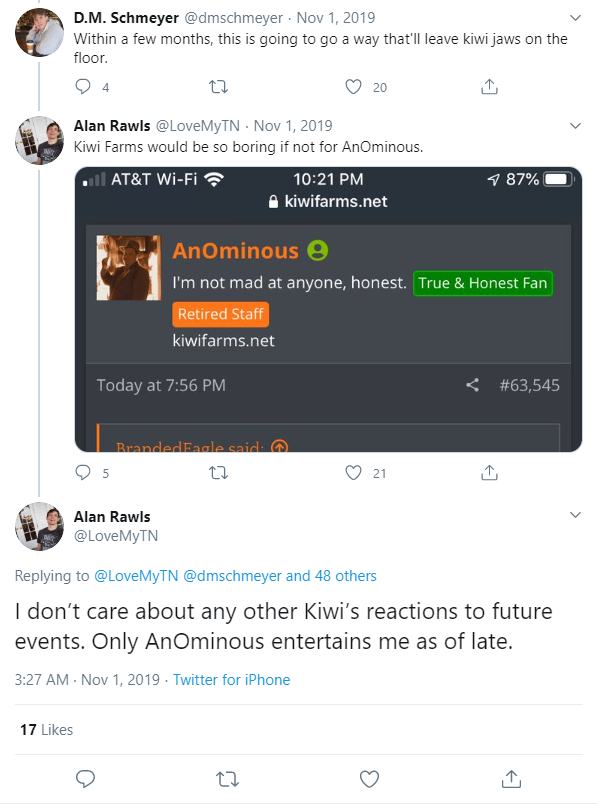The image size is (597, 805).
Task: View the 17 Likes list
Action: (46, 730)
